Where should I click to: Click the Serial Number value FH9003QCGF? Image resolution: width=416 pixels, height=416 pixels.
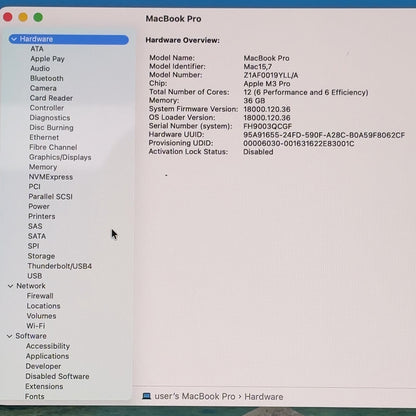click(x=267, y=126)
